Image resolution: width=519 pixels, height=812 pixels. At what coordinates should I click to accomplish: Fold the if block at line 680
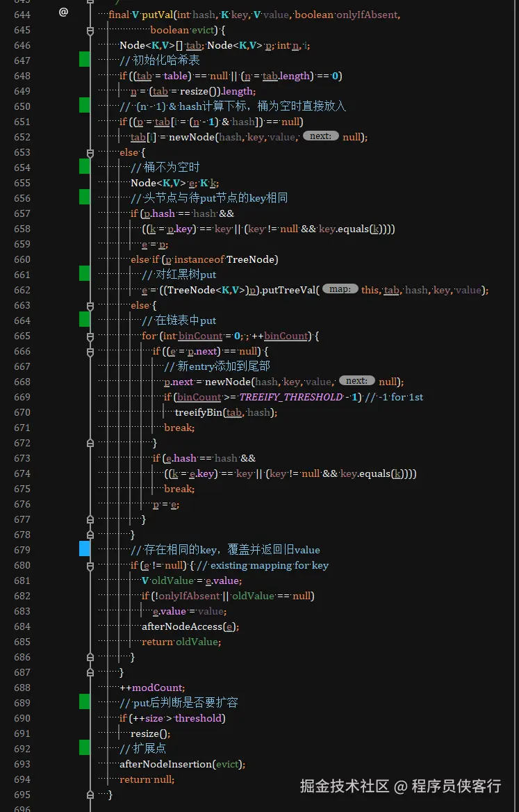[x=90, y=566]
